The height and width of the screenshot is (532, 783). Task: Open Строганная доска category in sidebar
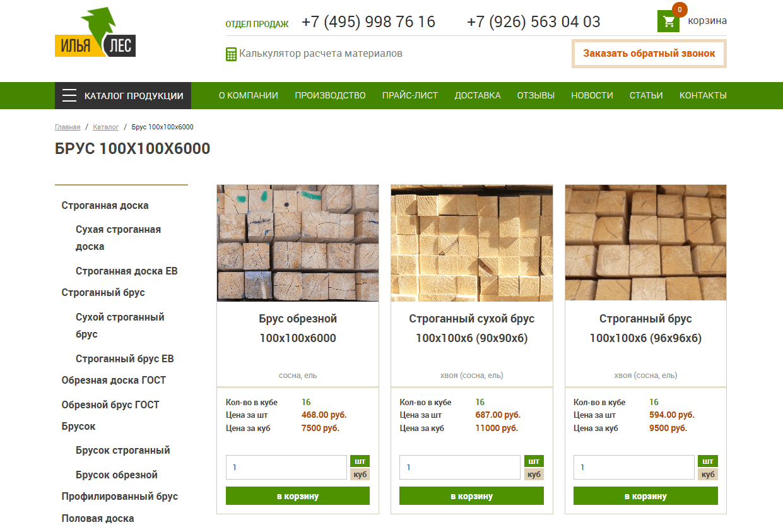coord(105,206)
